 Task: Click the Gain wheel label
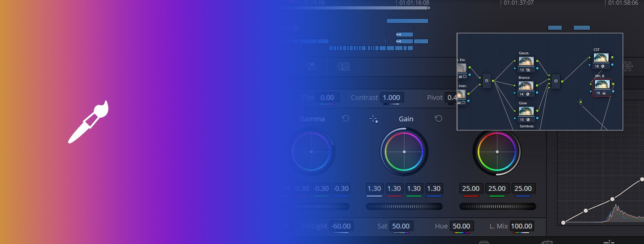(406, 119)
